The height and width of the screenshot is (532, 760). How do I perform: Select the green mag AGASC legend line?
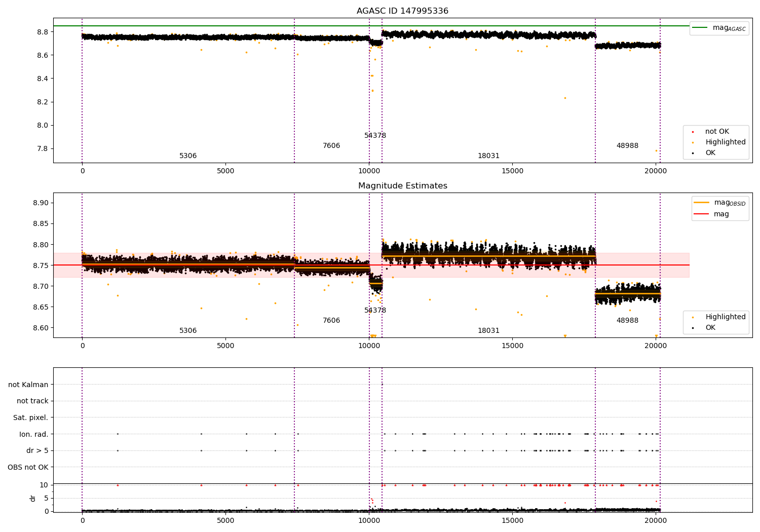coord(701,28)
